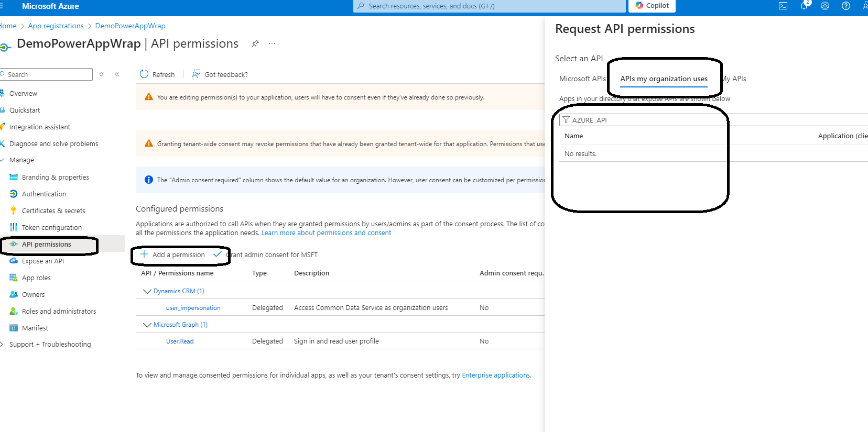868x432 pixels.
Task: Click the Type column header
Action: pyautogui.click(x=259, y=273)
